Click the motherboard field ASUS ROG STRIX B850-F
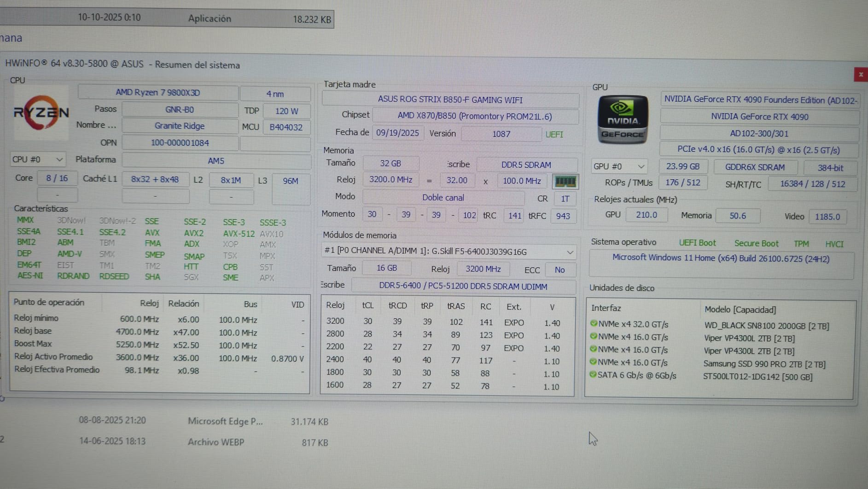The height and width of the screenshot is (489, 868). click(x=450, y=100)
